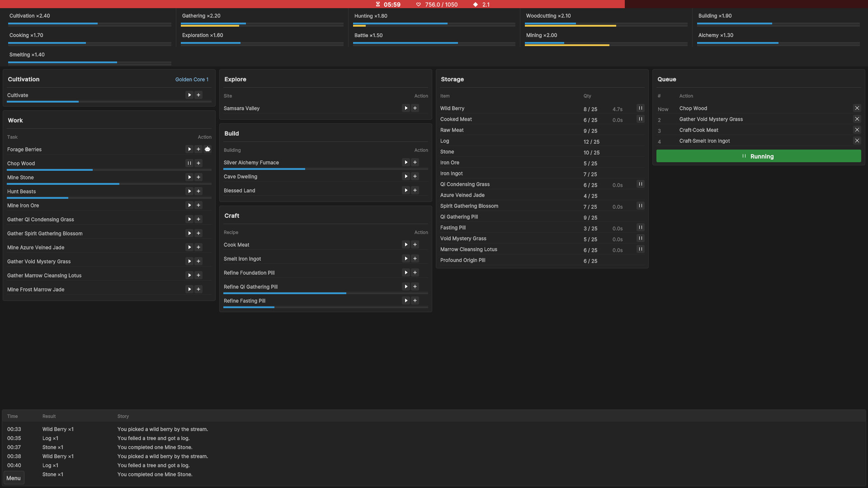868x488 pixels.
Task: Queue Mine Stone with plus icon
Action: [x=198, y=177]
